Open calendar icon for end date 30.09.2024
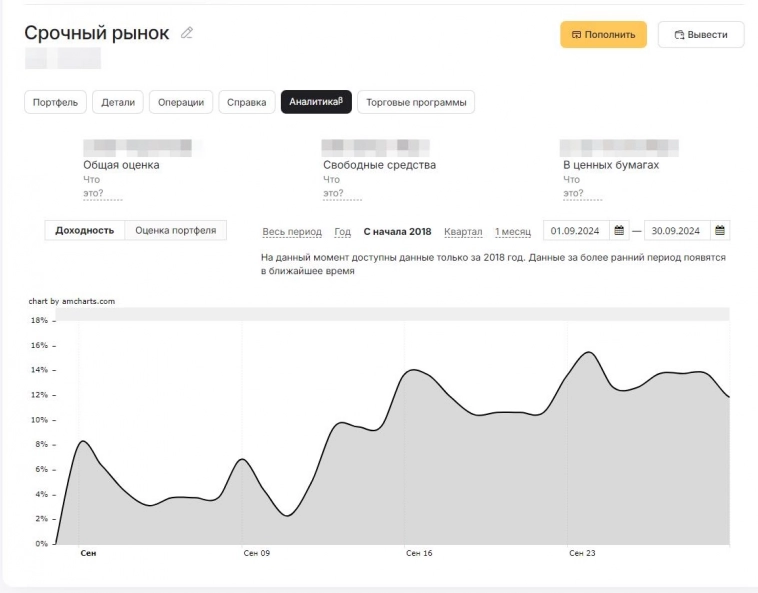Viewport: 758px width, 593px height. (720, 231)
